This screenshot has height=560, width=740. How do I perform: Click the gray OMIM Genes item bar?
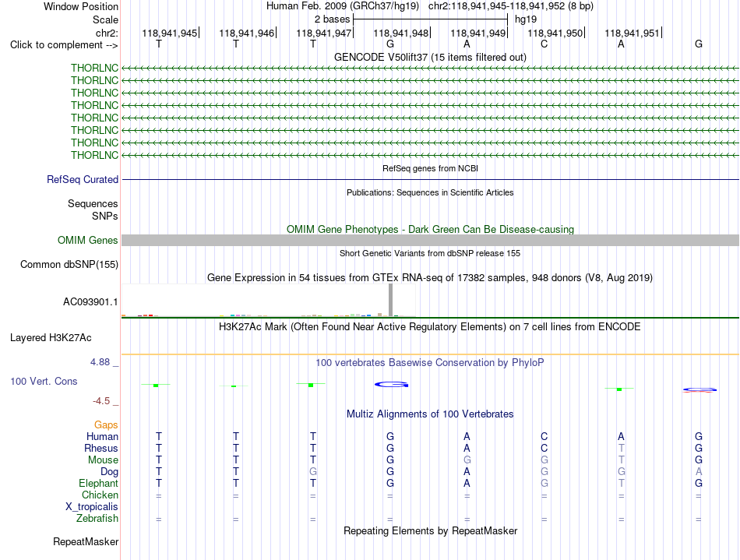point(430,240)
